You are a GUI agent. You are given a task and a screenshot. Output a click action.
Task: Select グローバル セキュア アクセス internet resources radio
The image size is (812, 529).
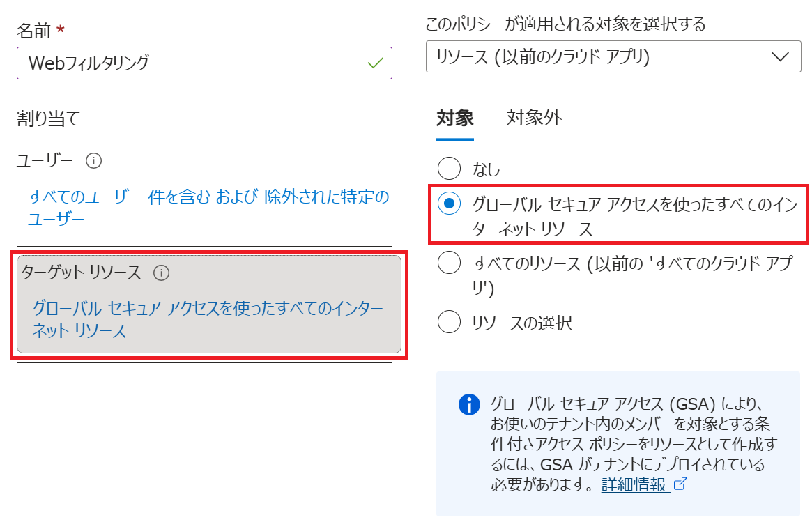449,204
